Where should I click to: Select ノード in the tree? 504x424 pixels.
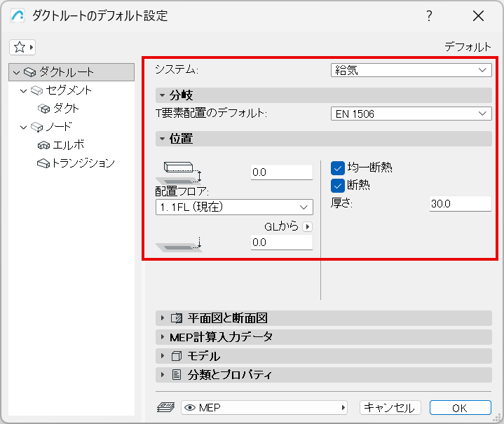(x=59, y=127)
